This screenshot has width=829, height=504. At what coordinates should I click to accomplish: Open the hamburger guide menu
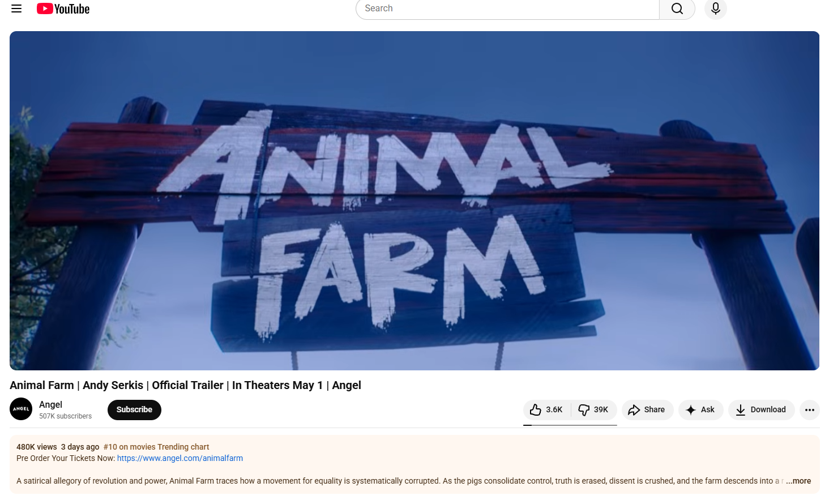16,8
